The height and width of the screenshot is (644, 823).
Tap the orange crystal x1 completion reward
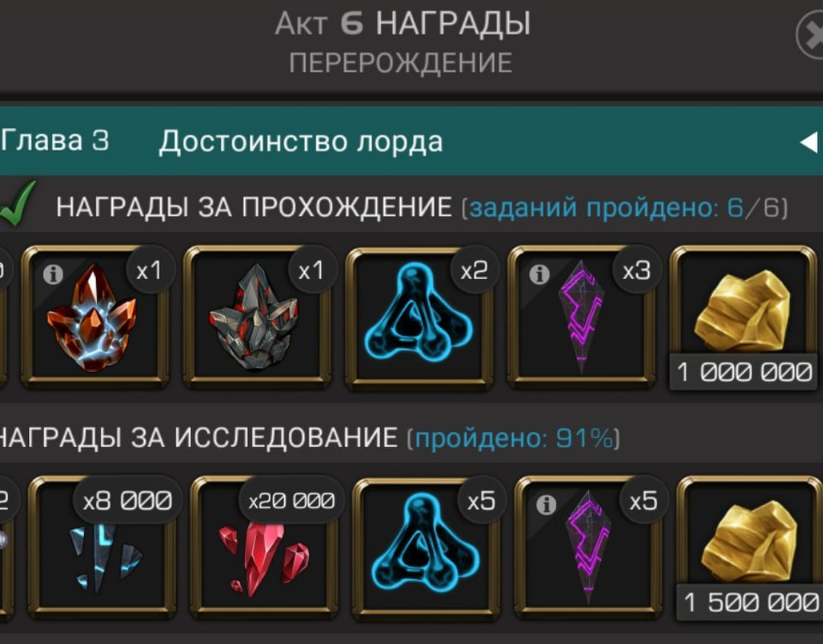pyautogui.click(x=94, y=316)
